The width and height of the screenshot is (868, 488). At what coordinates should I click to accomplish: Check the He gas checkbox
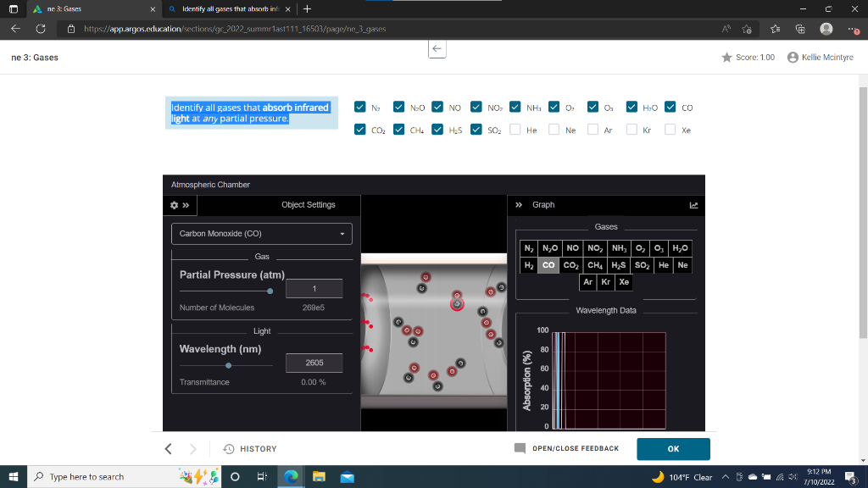[515, 130]
